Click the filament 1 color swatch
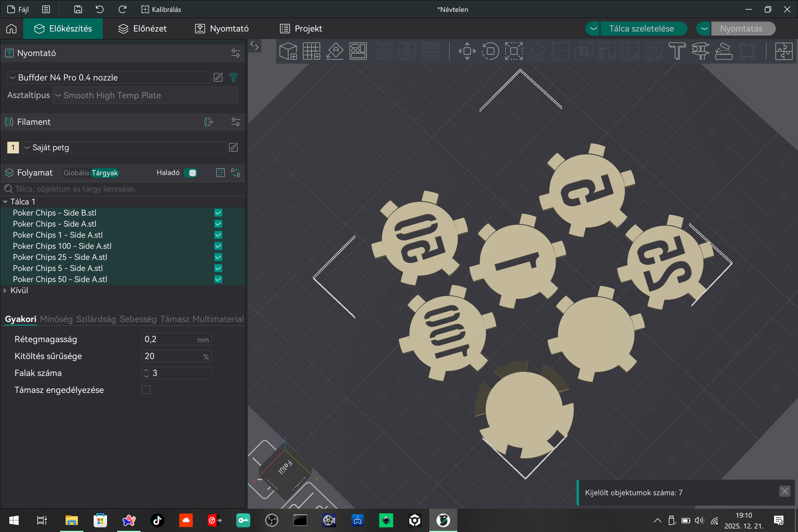Screen dimensions: 798x532 pos(13,148)
